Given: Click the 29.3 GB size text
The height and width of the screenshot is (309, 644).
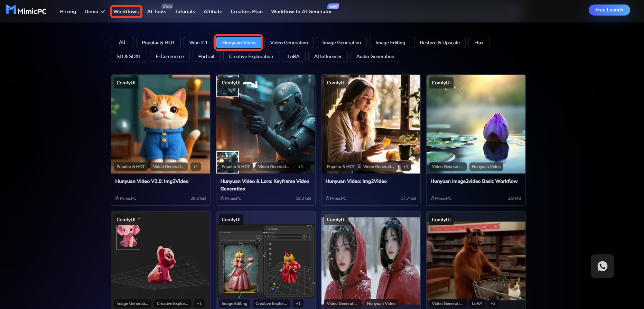Looking at the screenshot, I should 198,198.
